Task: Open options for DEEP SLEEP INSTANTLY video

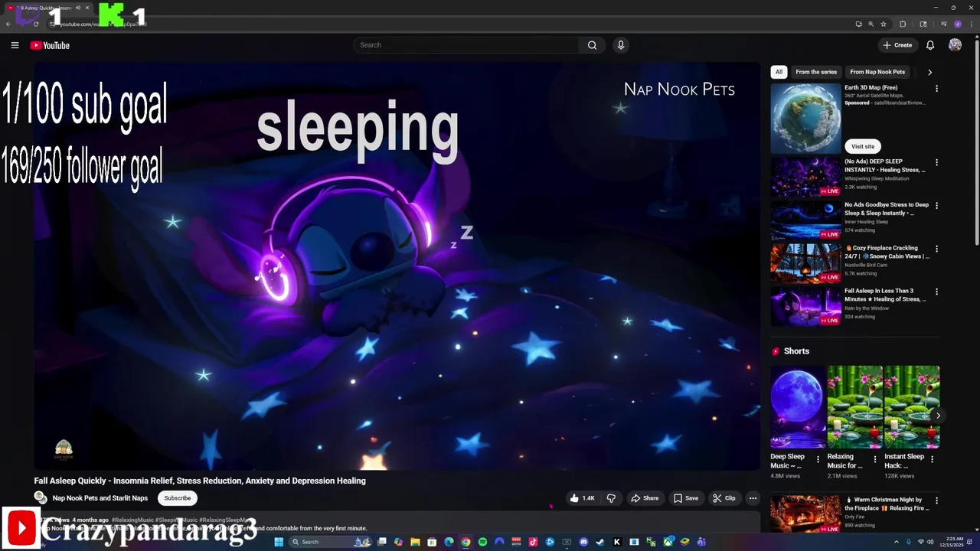Action: click(936, 163)
